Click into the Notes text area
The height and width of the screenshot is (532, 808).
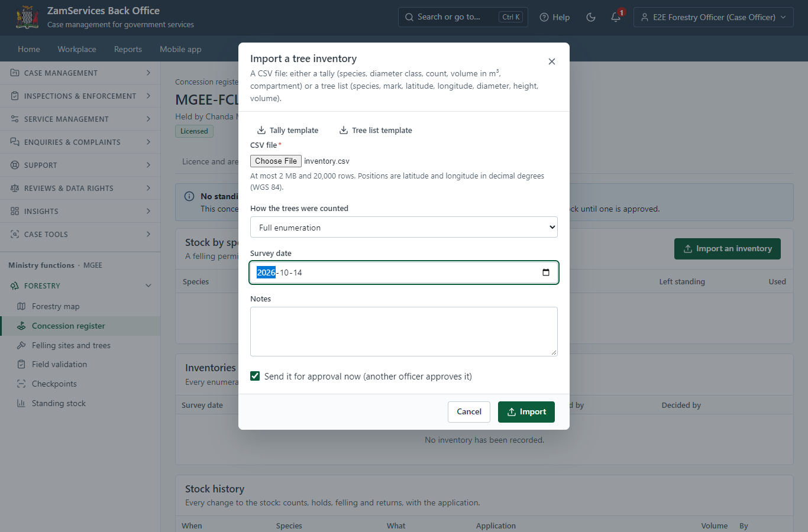coord(404,332)
